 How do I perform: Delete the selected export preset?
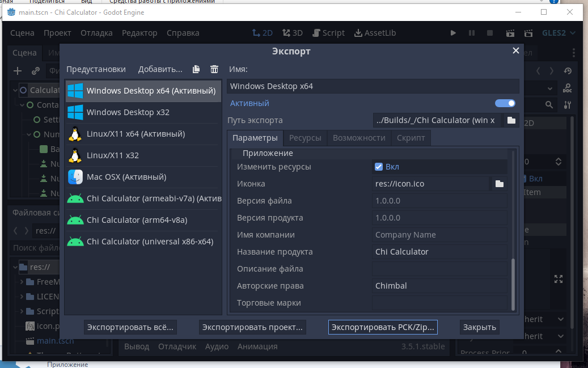[x=214, y=69]
